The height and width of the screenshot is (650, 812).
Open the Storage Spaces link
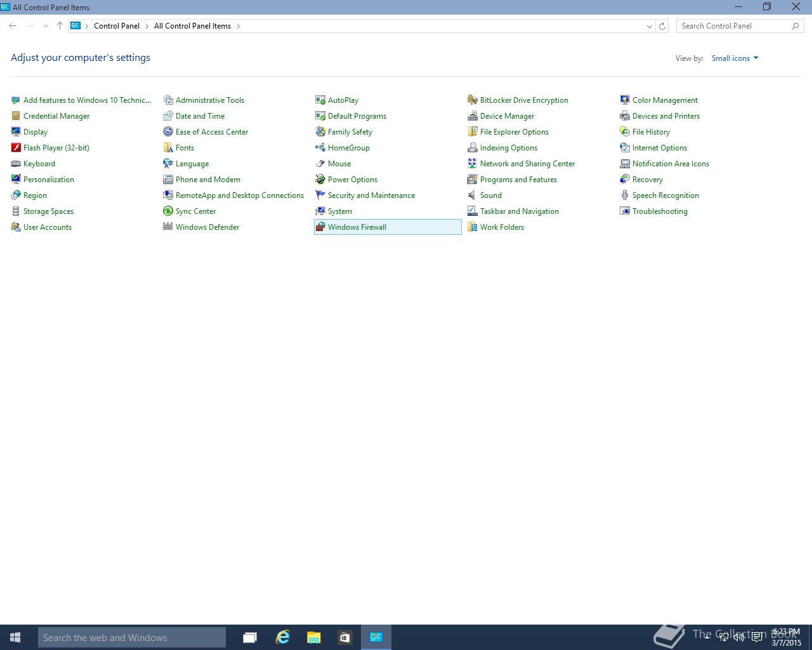pos(48,211)
